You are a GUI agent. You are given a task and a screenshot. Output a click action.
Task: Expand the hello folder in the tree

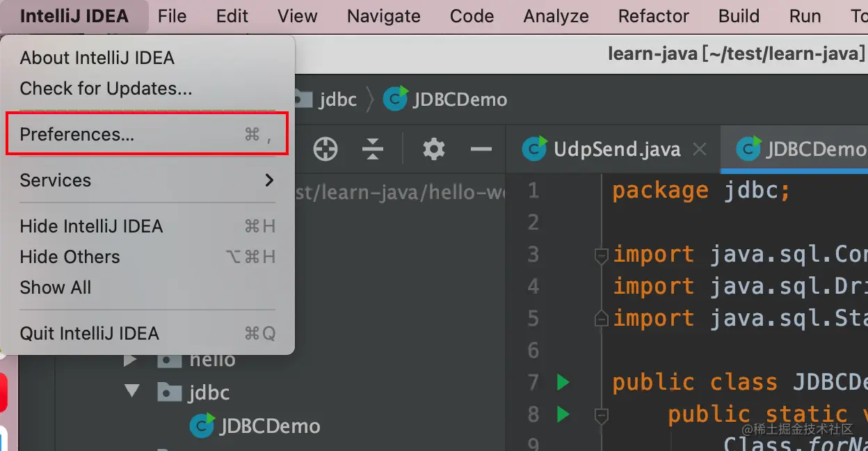[130, 360]
